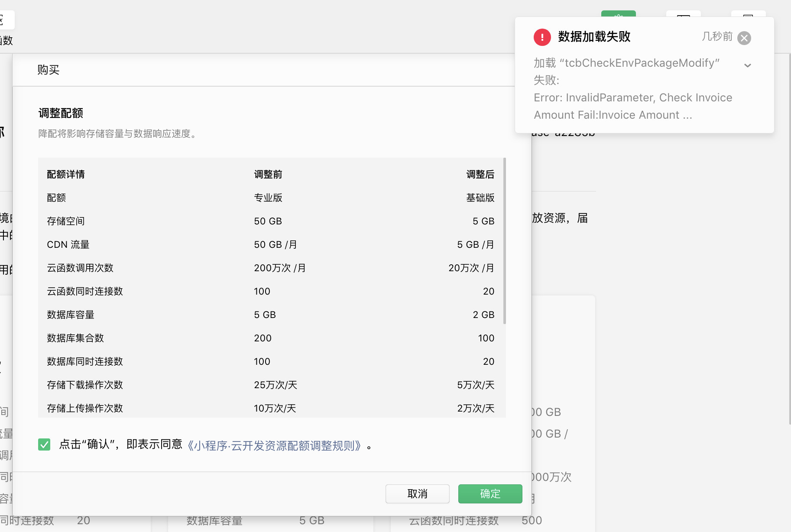Click the 配额详情 column header
The height and width of the screenshot is (532, 791).
click(x=66, y=175)
